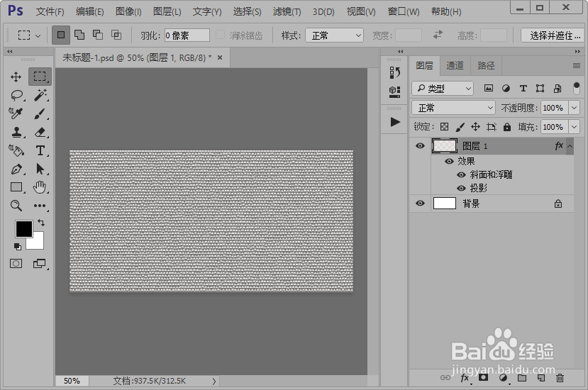The image size is (588, 390).
Task: Toggle lock transparent pixels
Action: pos(445,127)
